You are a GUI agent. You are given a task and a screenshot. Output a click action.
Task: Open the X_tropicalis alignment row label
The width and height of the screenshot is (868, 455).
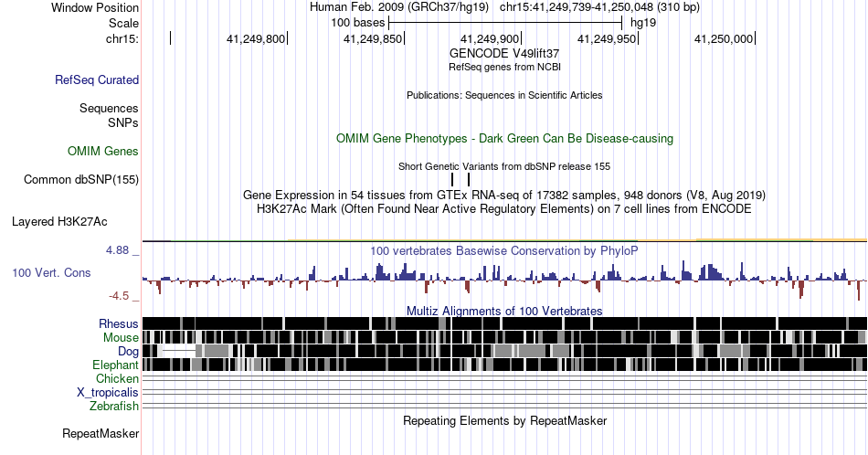[x=108, y=393]
